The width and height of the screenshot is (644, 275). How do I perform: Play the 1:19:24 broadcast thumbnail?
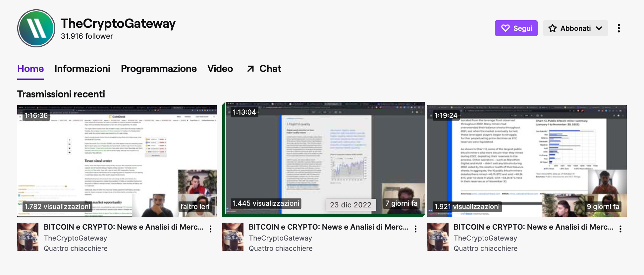[527, 161]
